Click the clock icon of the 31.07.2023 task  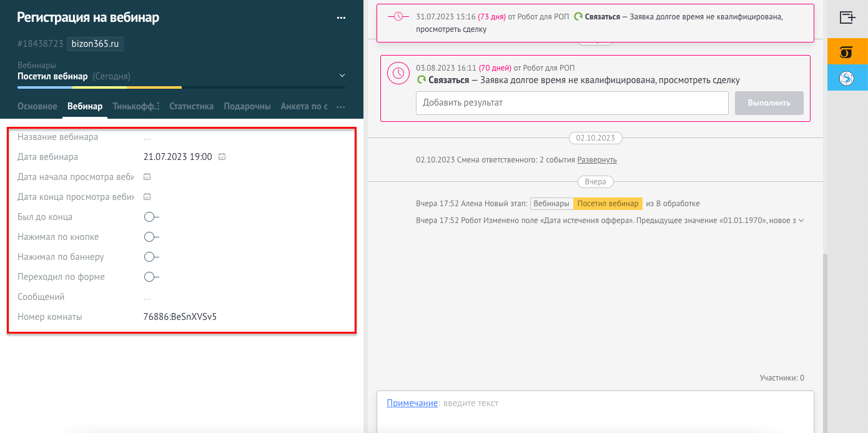[x=398, y=17]
